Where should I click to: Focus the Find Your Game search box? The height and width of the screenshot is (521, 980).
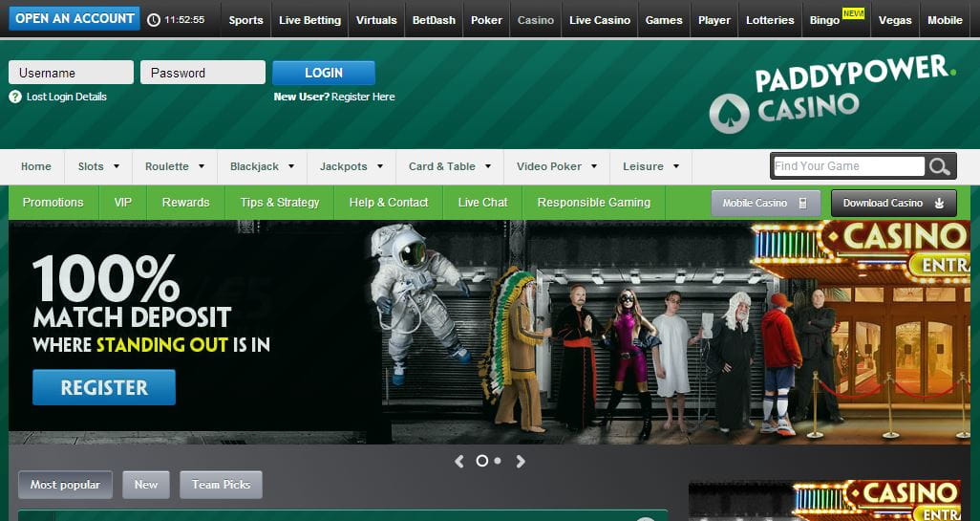pos(849,166)
